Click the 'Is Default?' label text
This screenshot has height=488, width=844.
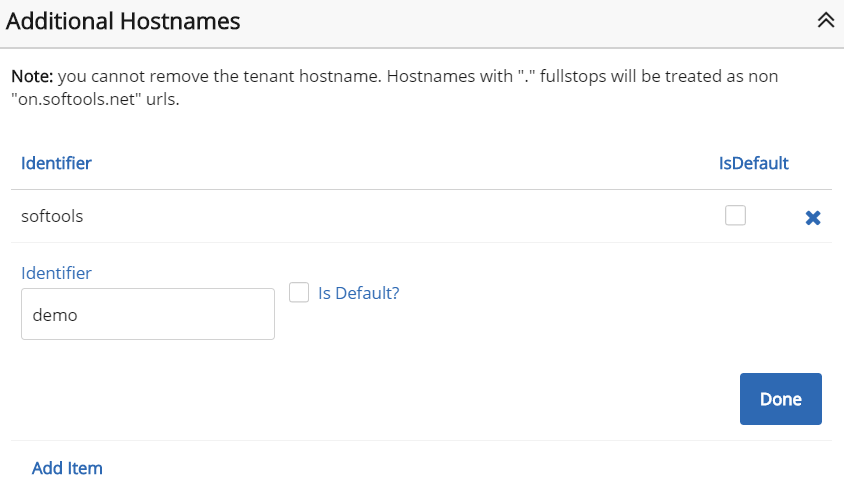[x=358, y=293]
